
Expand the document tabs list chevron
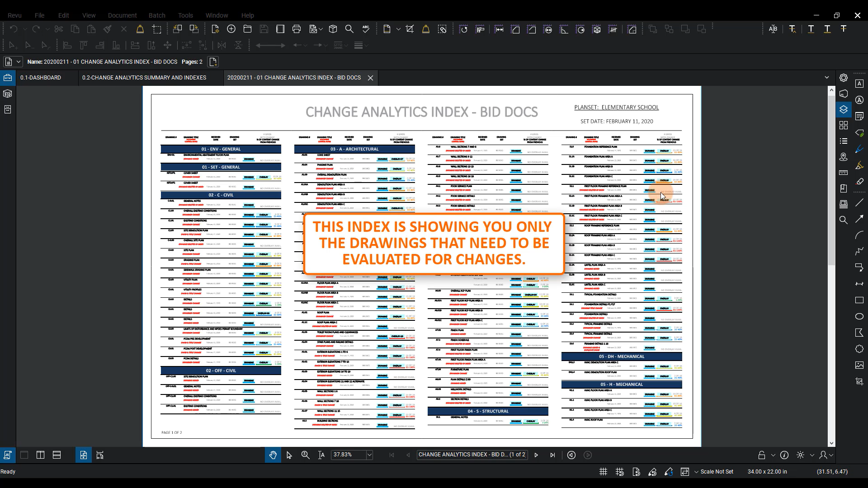(827, 77)
